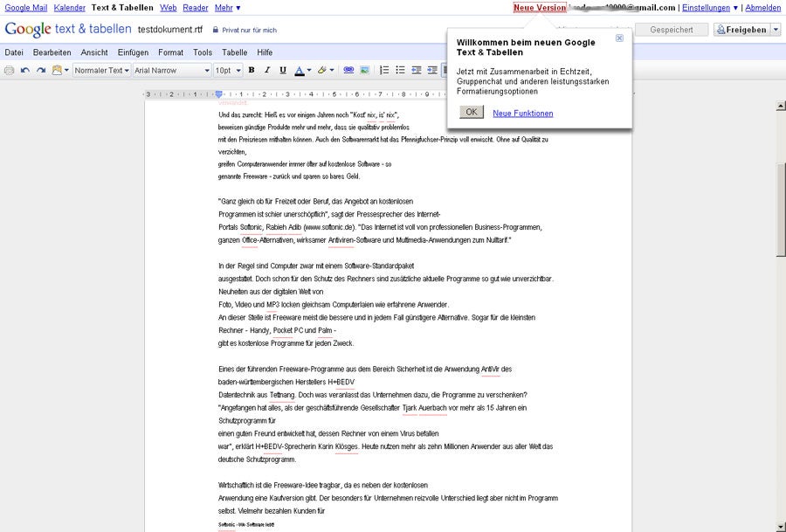Image resolution: width=786 pixels, height=532 pixels.
Task: Apply a numbered list
Action: pos(384,70)
